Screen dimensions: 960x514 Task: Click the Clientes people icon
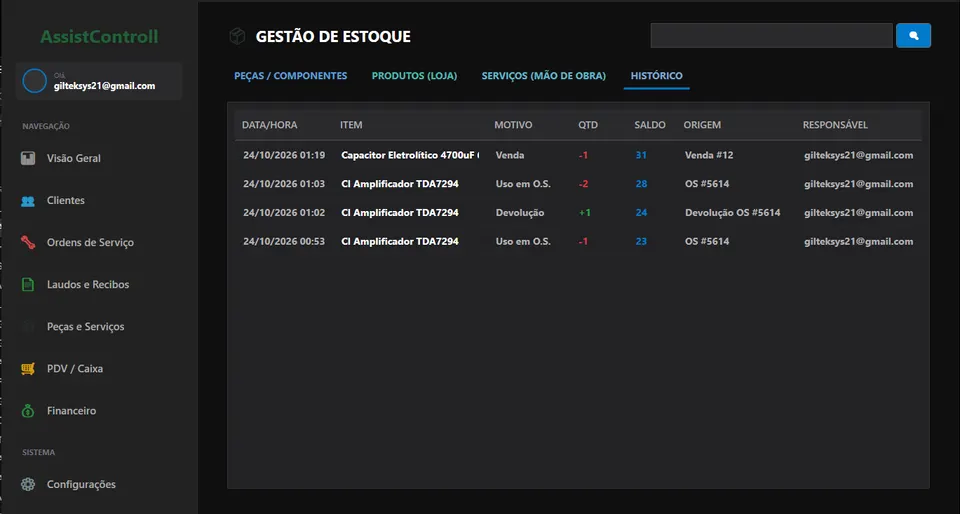tap(28, 201)
